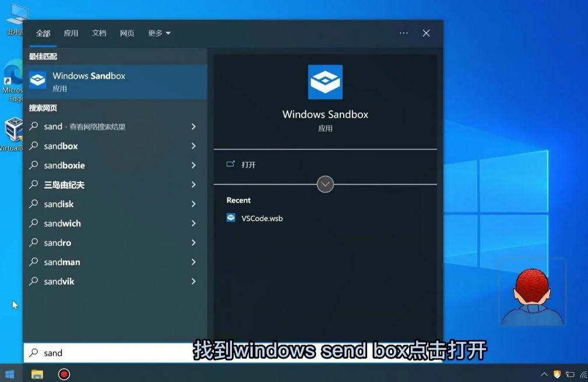Click the search box containing sand
The height and width of the screenshot is (382, 588).
[233, 352]
